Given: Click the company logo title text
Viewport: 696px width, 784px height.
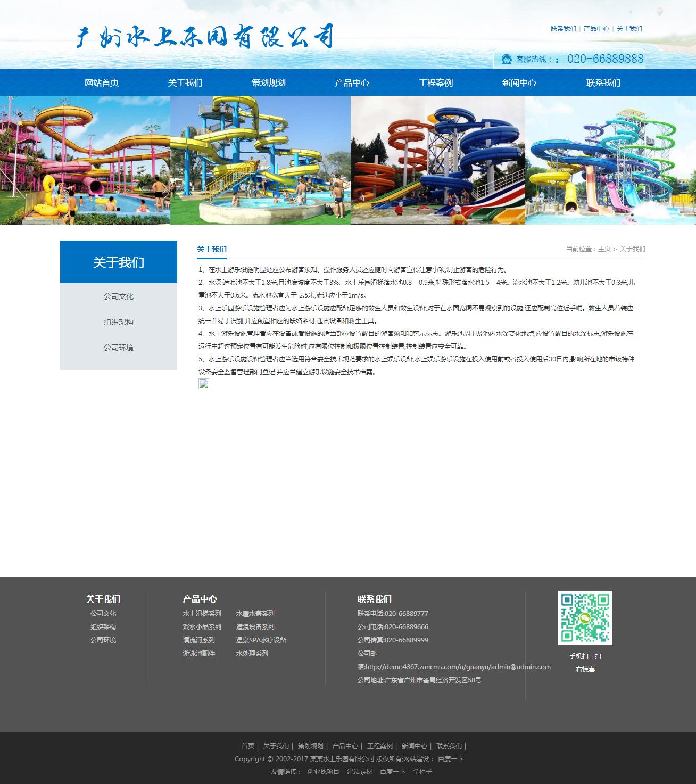Looking at the screenshot, I should coord(205,37).
